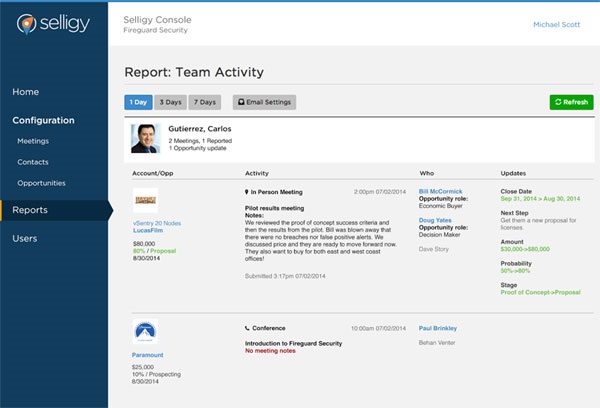Click Fireguard Security subtitle
The image size is (600, 408).
tap(155, 30)
